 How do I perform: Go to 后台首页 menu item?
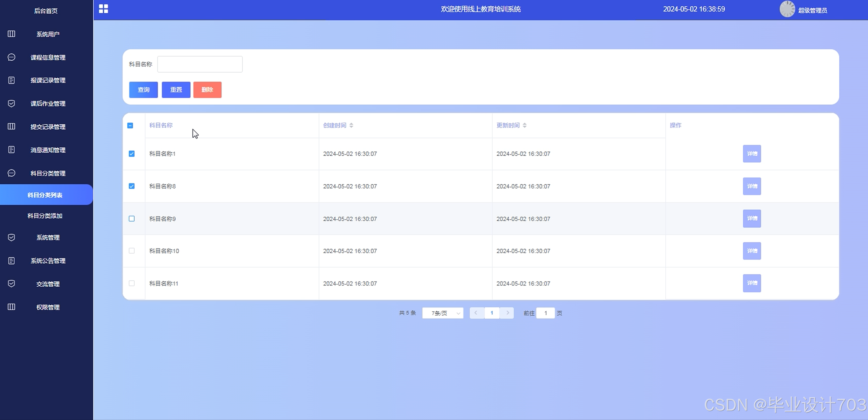point(46,11)
